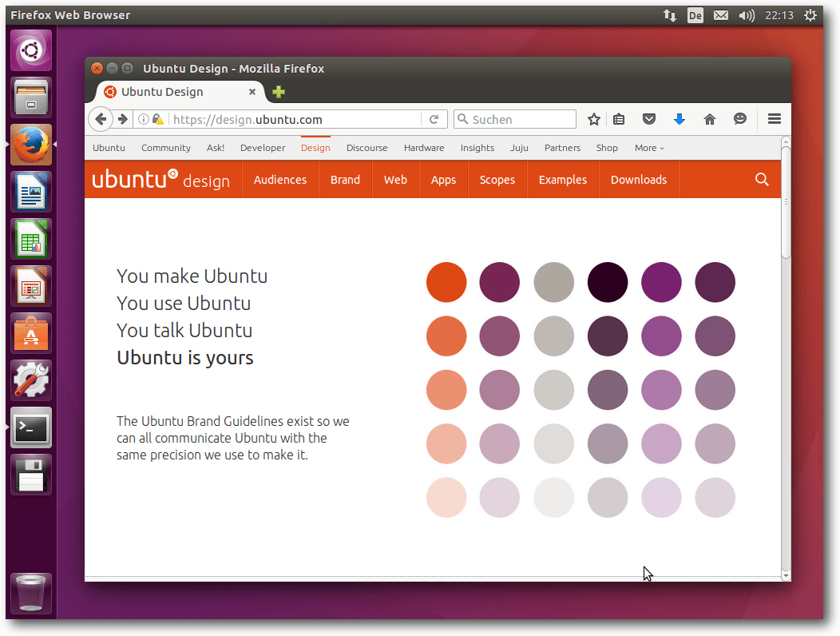
Task: Expand the More dropdown in the top navigation
Action: (649, 148)
